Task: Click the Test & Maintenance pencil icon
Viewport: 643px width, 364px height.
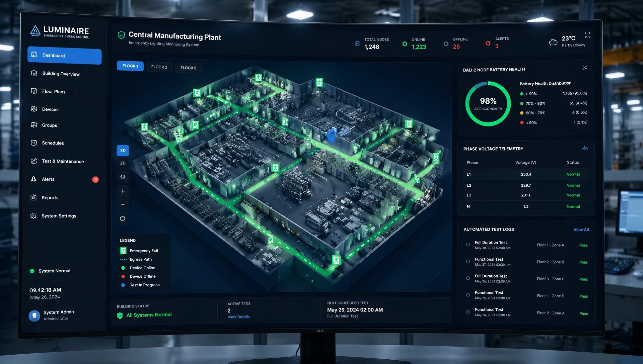Action: pos(34,161)
